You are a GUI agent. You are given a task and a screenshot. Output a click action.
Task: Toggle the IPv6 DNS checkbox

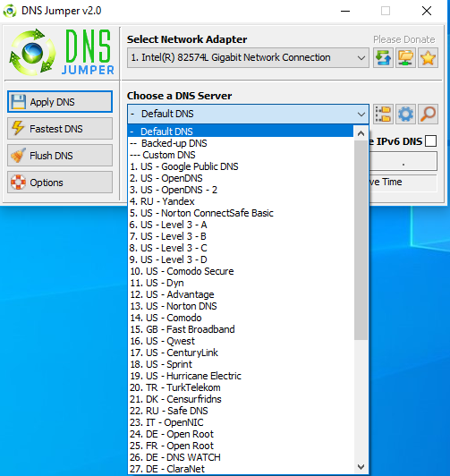[x=431, y=141]
